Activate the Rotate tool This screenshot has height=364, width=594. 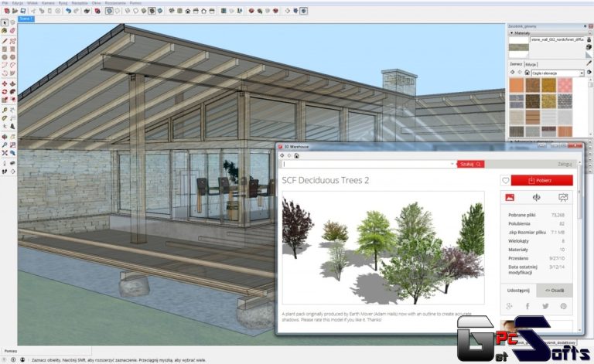pyautogui.click(x=5, y=92)
